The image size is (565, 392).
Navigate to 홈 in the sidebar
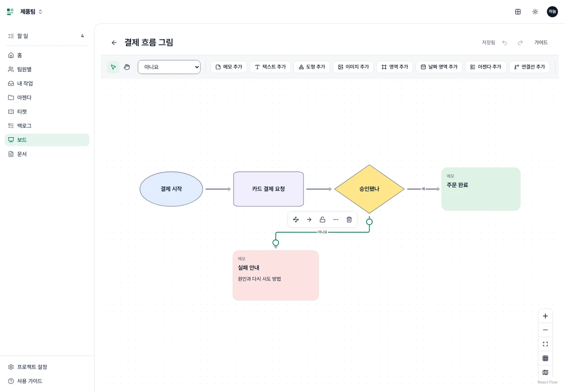pyautogui.click(x=47, y=55)
